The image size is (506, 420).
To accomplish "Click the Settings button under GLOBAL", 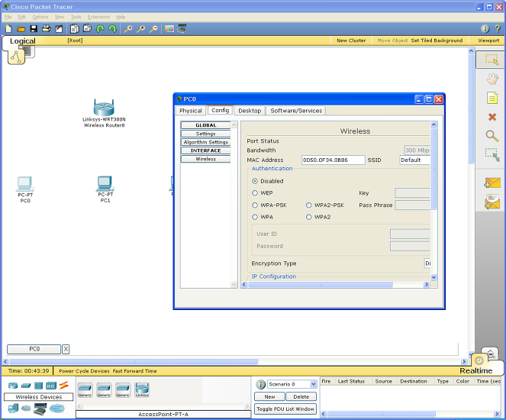I will pyautogui.click(x=205, y=134).
